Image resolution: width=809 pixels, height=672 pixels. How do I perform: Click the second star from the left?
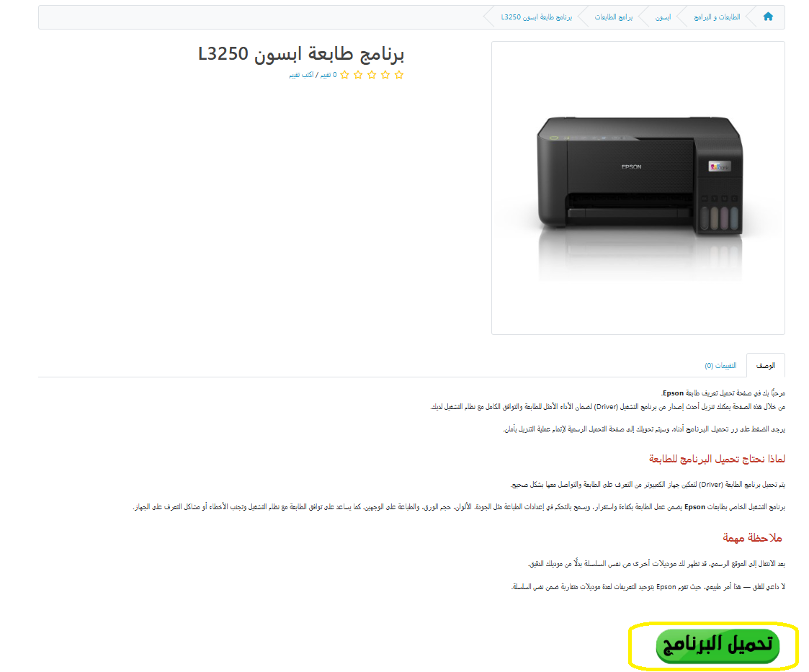(x=358, y=75)
